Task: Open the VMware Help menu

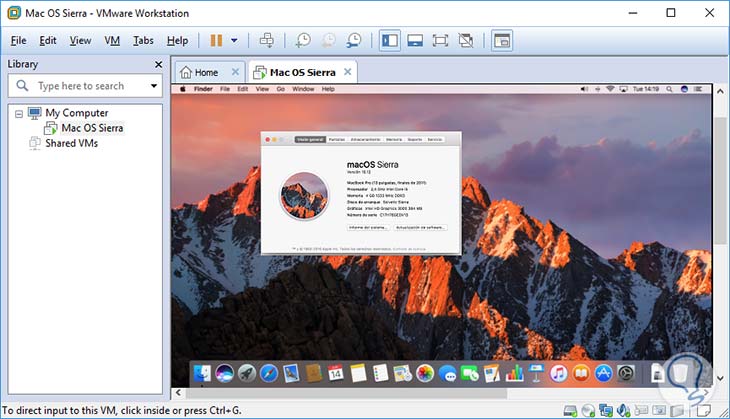Action: (177, 41)
